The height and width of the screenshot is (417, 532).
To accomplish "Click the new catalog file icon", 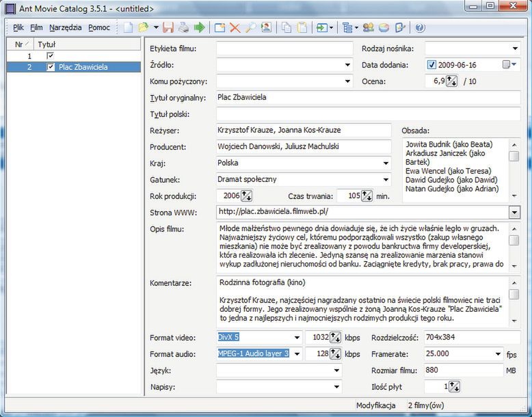I will 129,28.
